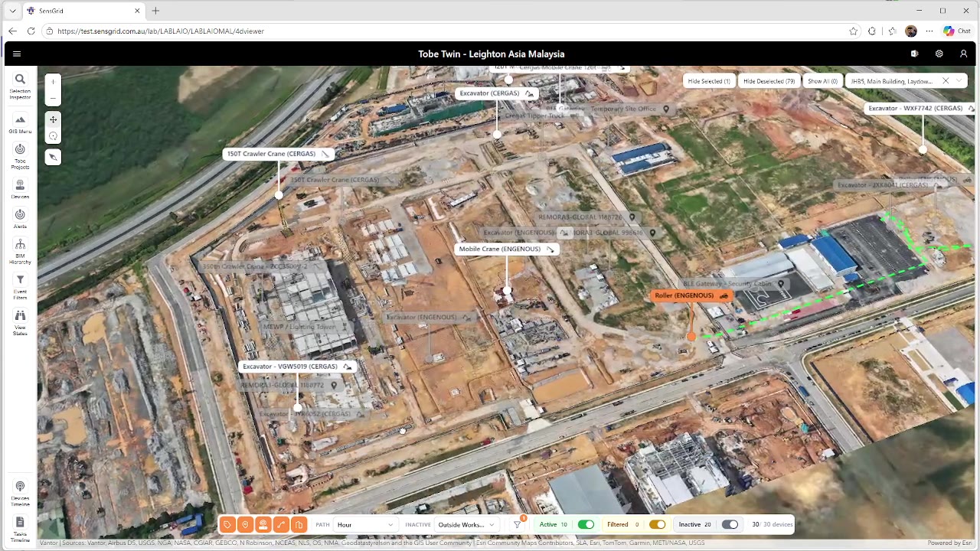Expand the JHB5 Main Building dropdown

click(x=960, y=81)
